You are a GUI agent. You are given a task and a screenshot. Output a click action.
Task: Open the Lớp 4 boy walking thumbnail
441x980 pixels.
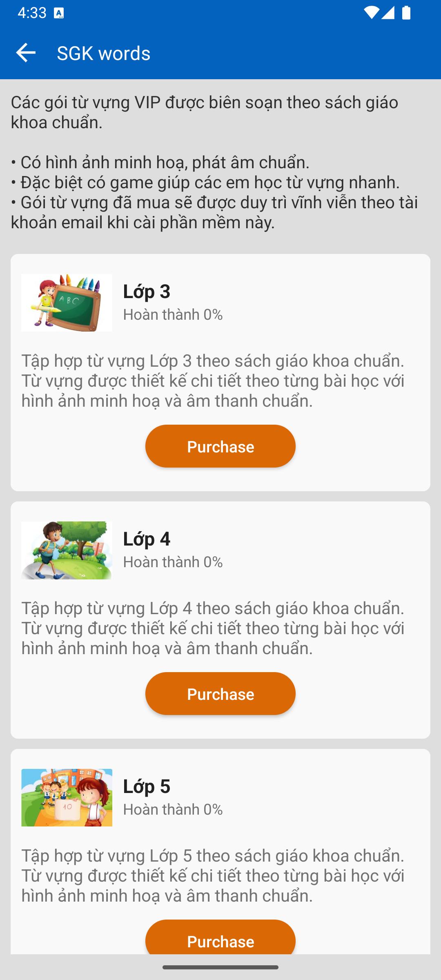click(67, 550)
